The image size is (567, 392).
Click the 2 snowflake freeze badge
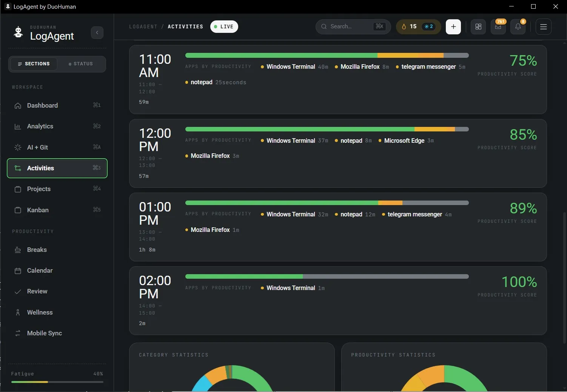[x=428, y=26]
